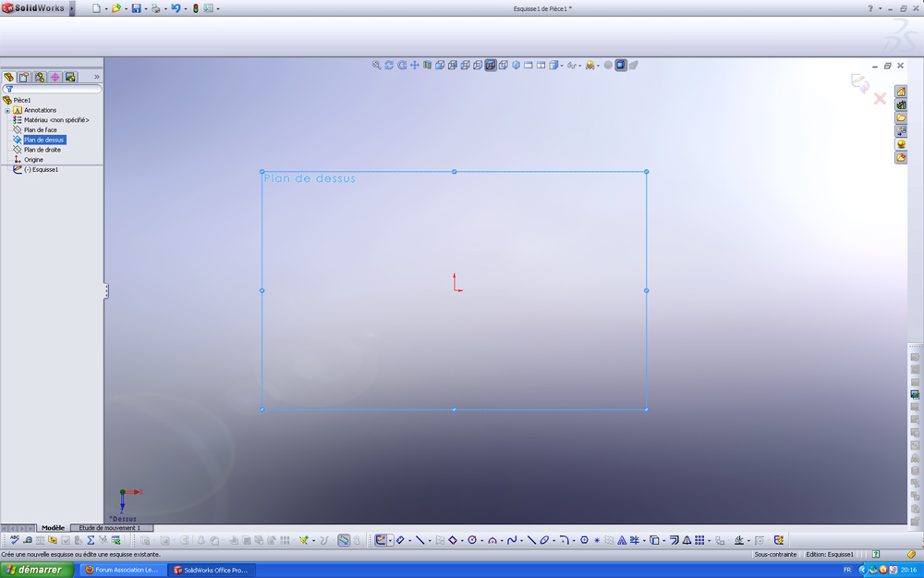Expand the Annotations folder
Image resolution: width=924 pixels, height=578 pixels.
coord(7,110)
